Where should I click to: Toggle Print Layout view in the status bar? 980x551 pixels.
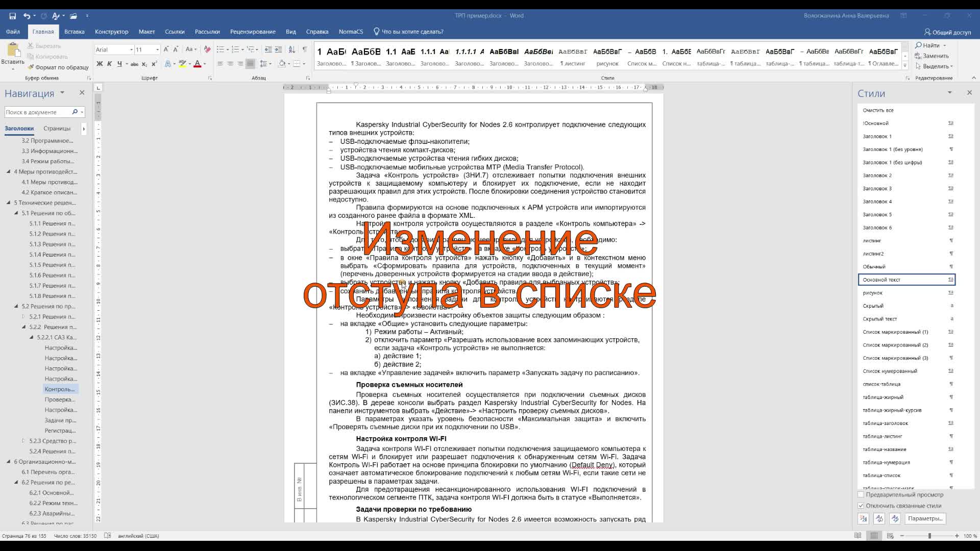pos(874,536)
